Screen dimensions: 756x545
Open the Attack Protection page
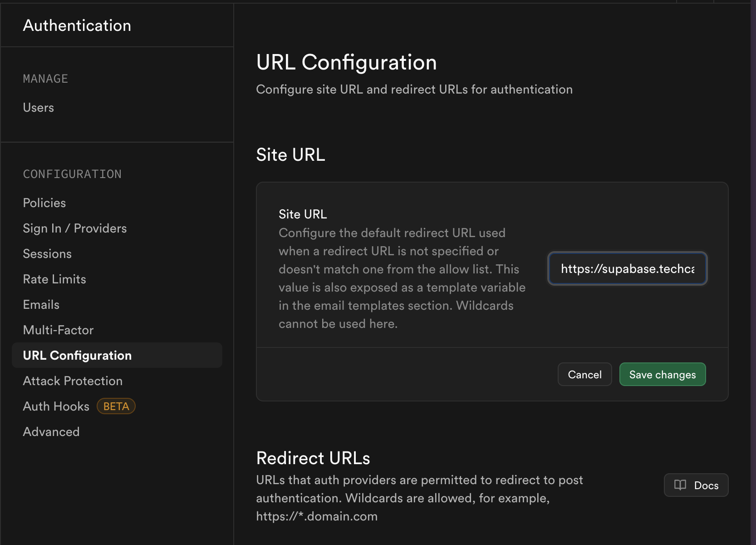coord(73,381)
